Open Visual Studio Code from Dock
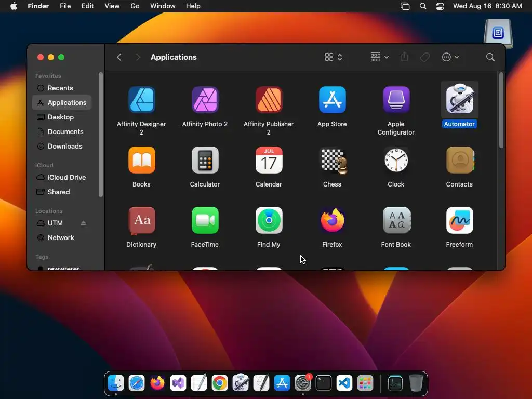532x399 pixels. coord(344,383)
